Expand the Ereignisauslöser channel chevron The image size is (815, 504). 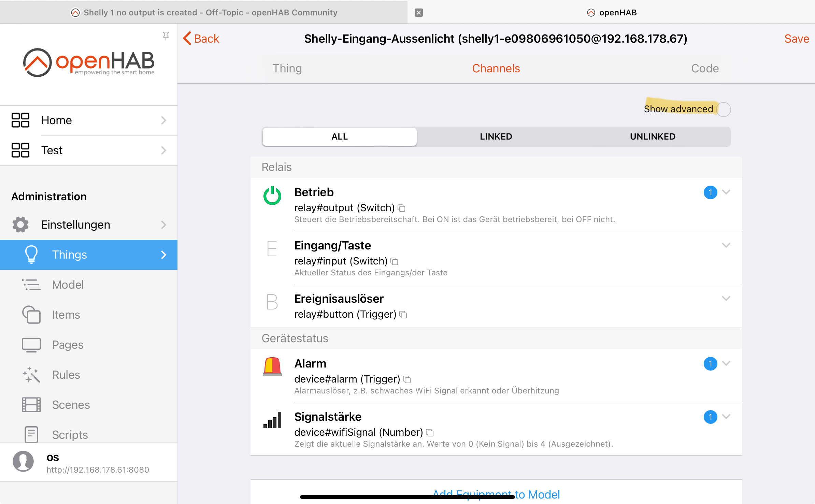tap(726, 299)
